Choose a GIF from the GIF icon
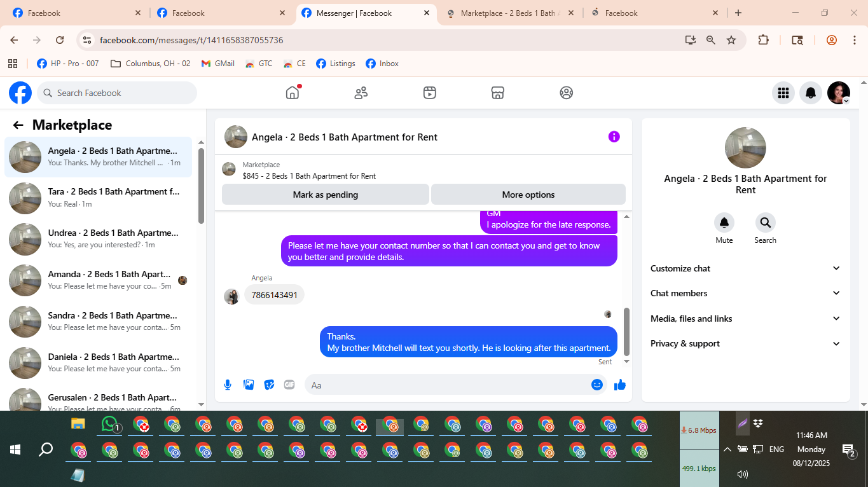The height and width of the screenshot is (487, 868). (x=289, y=385)
